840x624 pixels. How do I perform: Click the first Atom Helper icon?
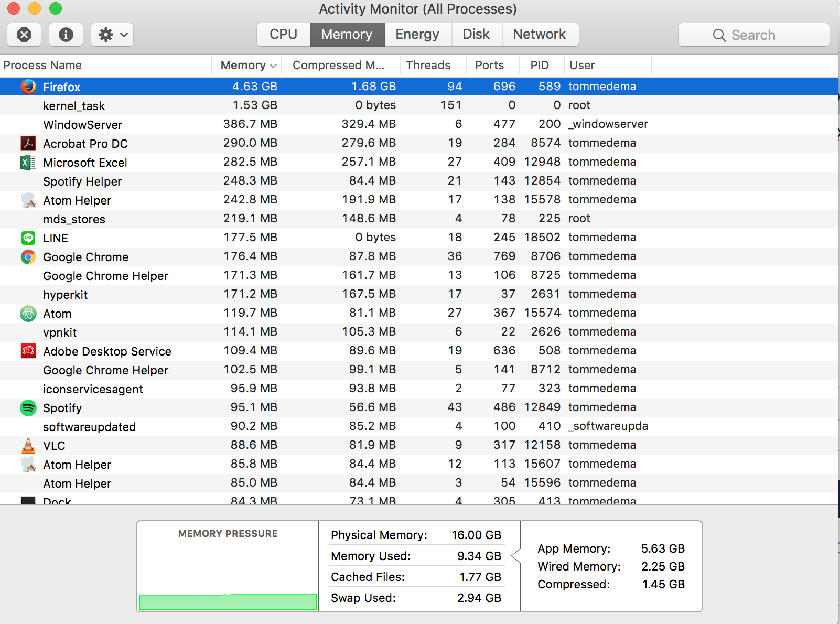tap(28, 200)
